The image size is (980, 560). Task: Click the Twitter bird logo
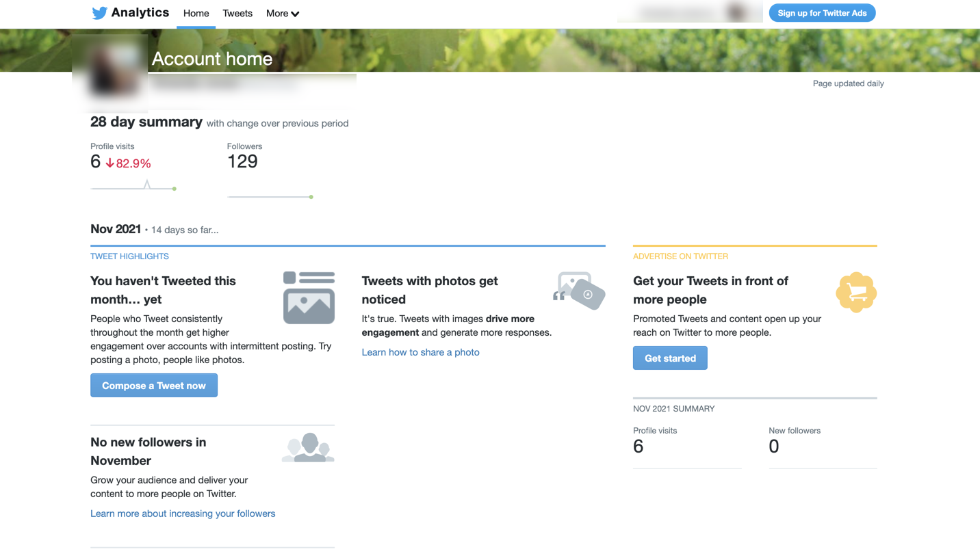[x=100, y=13]
